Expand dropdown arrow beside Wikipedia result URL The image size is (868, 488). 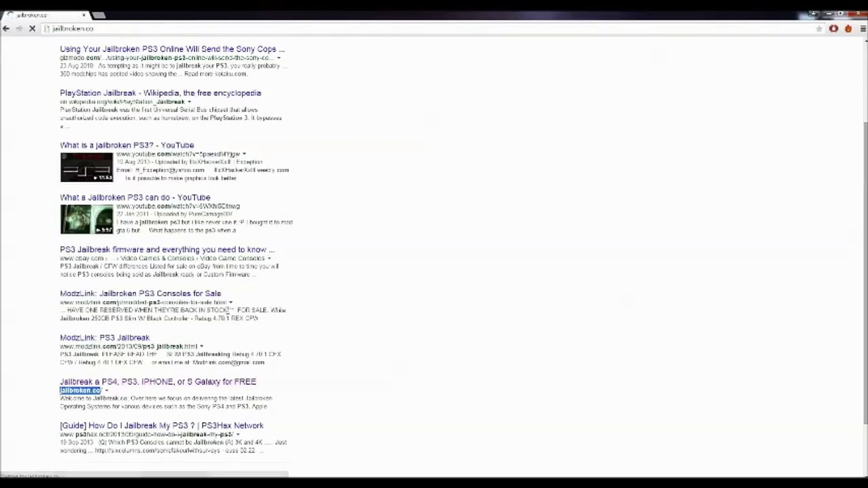pyautogui.click(x=189, y=102)
